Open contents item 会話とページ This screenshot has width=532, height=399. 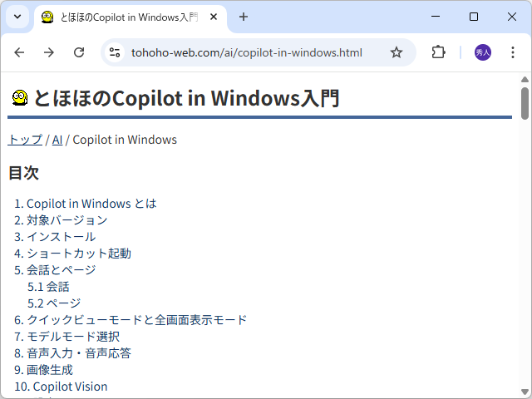point(61,270)
